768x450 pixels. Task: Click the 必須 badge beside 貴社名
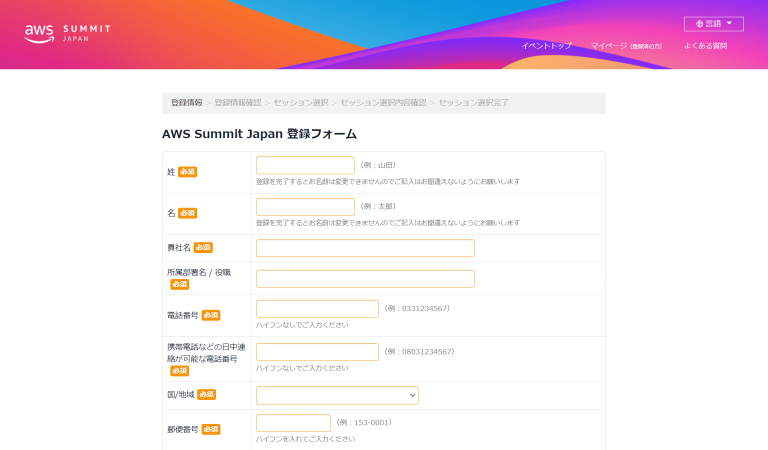point(203,248)
